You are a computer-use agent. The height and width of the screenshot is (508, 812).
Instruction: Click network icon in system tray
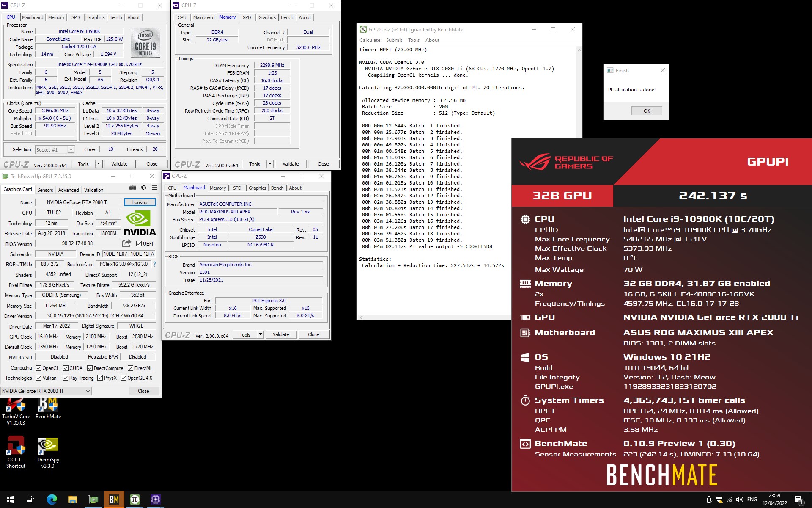[x=730, y=500]
